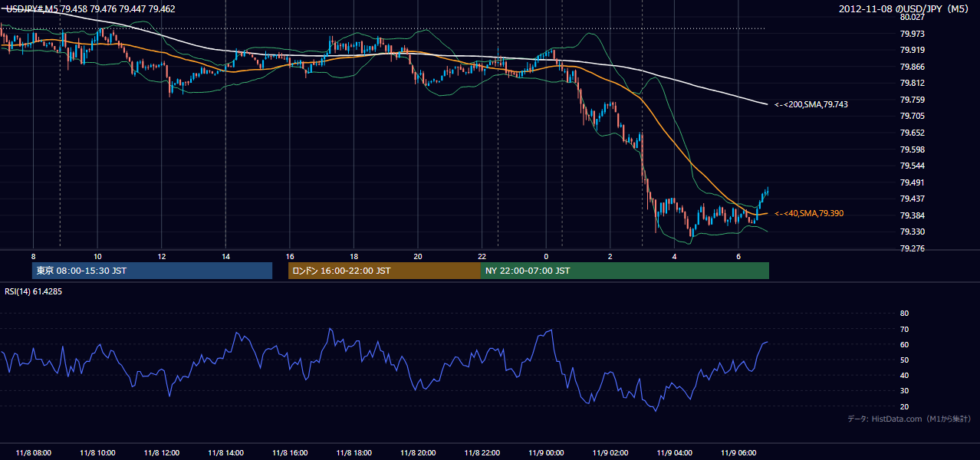Click the '11/8 20:00' bottom date label
This screenshot has height=460, width=980.
(418, 453)
